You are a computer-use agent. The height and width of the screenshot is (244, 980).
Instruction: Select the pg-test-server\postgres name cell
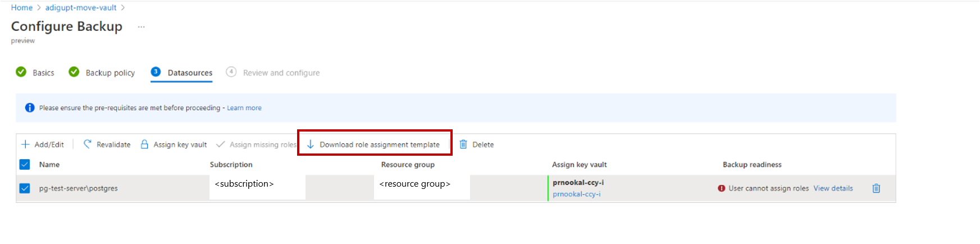click(79, 188)
